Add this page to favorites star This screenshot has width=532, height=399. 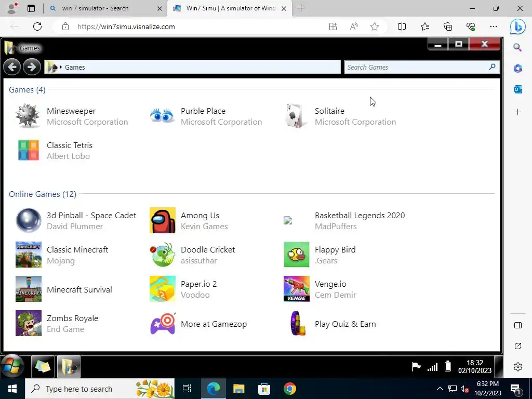(x=374, y=26)
